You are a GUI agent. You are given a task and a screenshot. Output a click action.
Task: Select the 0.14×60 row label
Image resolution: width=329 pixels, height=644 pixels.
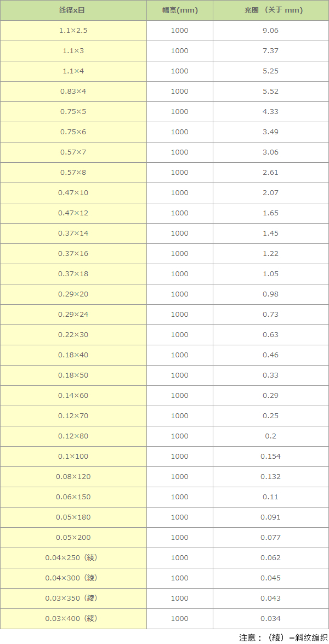(x=73, y=396)
